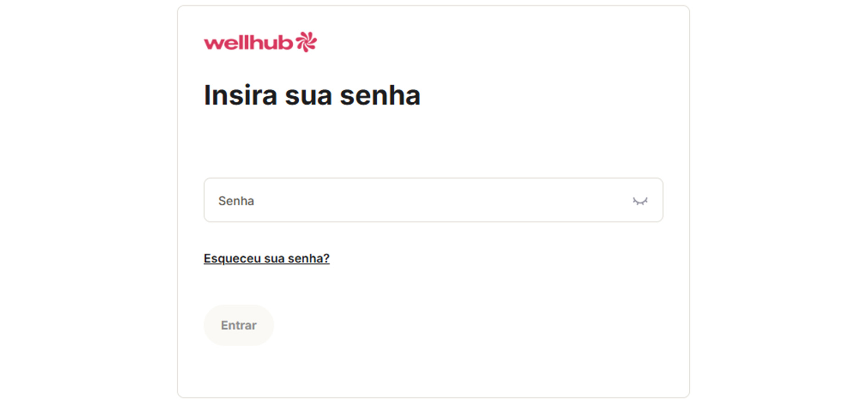
Task: Submit the login with Entrar
Action: [238, 325]
